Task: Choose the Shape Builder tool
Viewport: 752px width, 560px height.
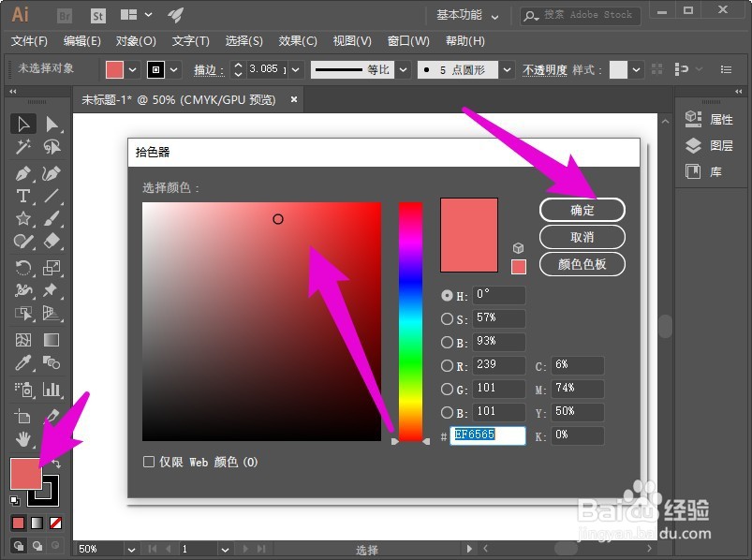Action: [23, 313]
